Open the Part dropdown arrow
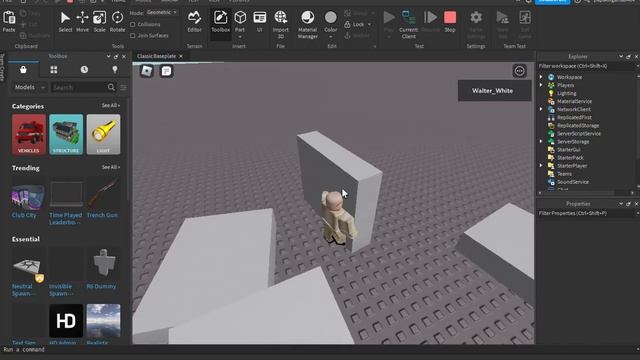Image resolution: width=640 pixels, height=360 pixels. pos(240,37)
